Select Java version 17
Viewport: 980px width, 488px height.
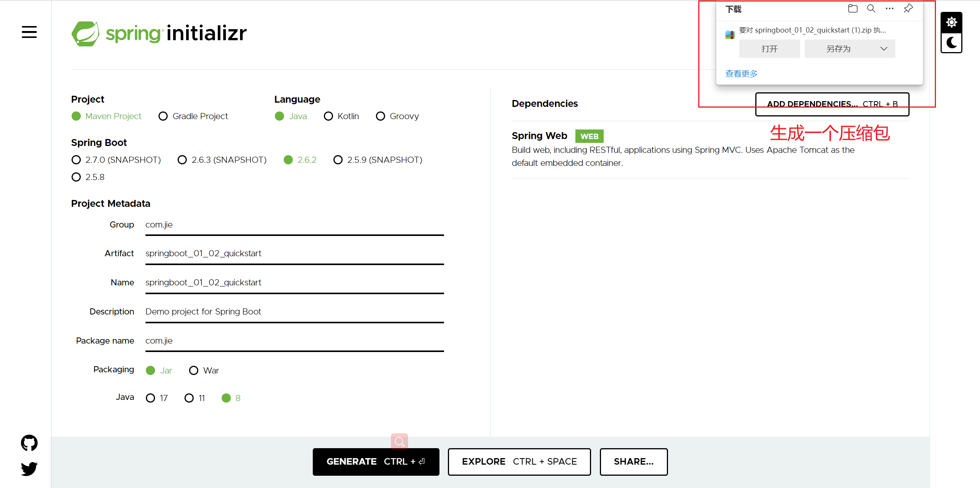[x=157, y=398]
